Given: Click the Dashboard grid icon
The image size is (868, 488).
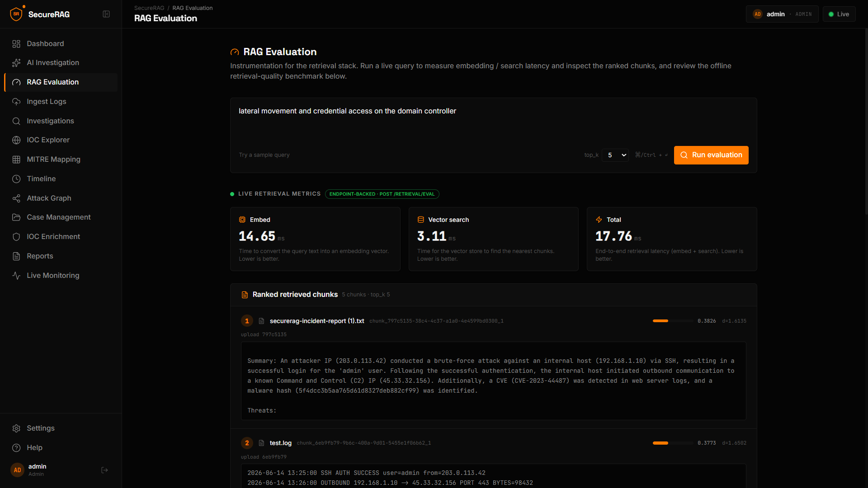Looking at the screenshot, I should click(x=16, y=44).
